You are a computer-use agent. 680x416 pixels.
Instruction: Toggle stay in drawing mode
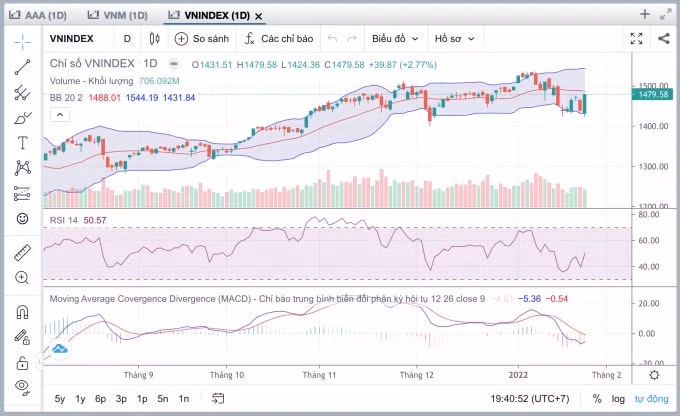tap(23, 337)
